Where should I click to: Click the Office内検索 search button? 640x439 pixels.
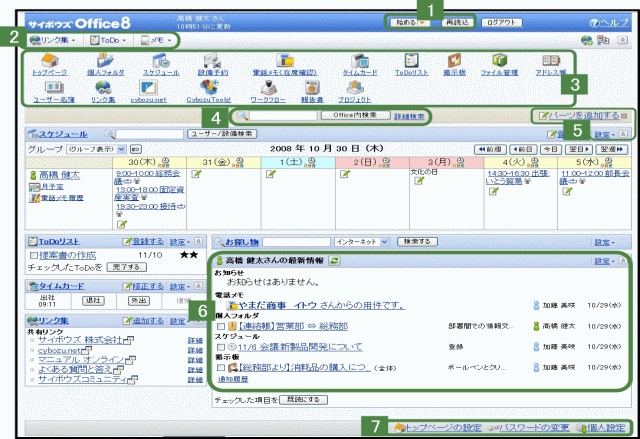point(352,117)
